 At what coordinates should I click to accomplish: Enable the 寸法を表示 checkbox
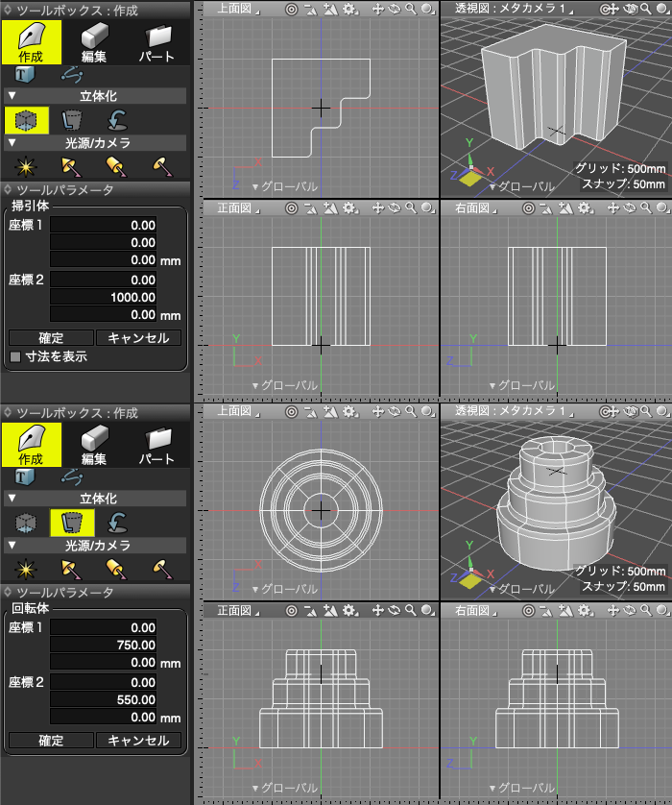tap(14, 356)
